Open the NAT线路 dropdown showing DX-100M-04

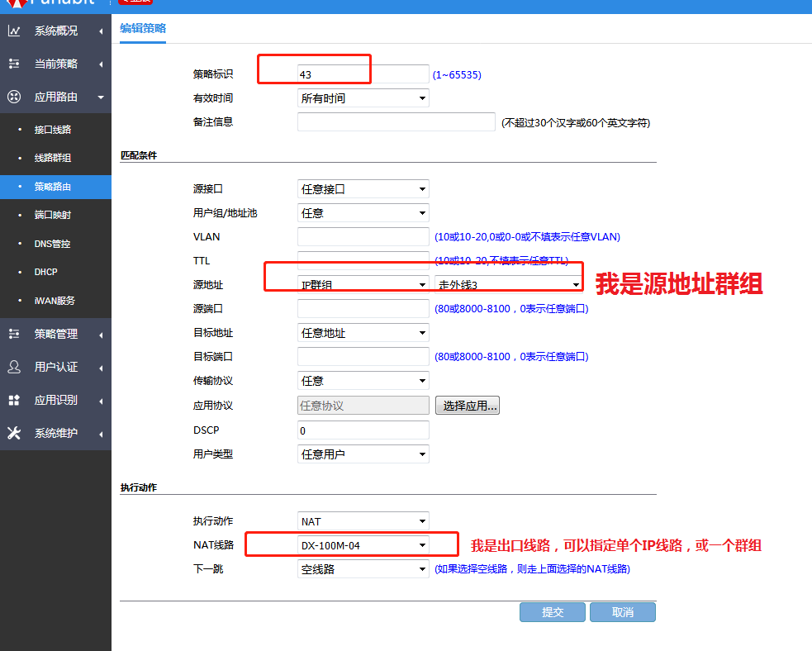[x=363, y=545]
